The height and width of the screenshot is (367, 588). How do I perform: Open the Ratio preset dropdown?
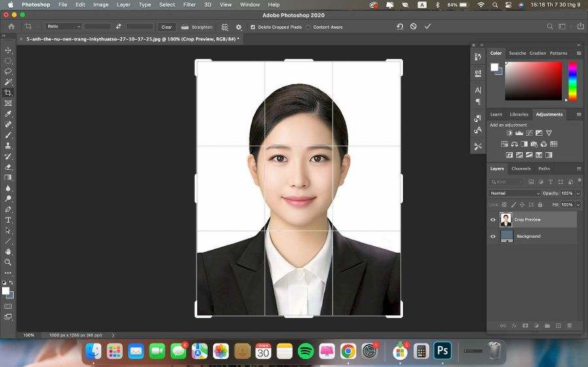pos(63,27)
